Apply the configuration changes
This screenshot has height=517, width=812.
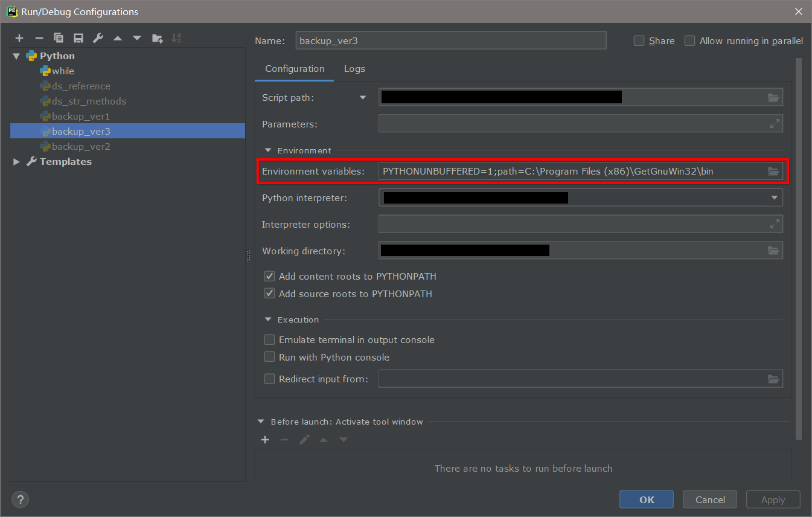(x=773, y=499)
